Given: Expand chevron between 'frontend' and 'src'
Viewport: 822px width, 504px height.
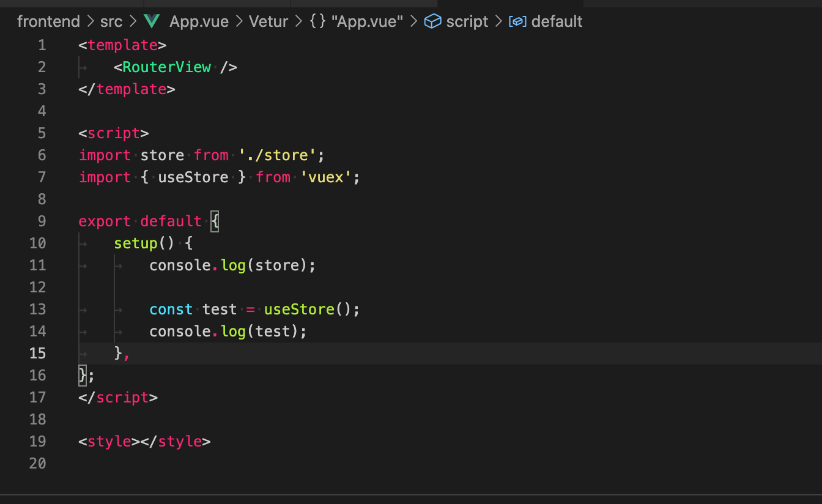Looking at the screenshot, I should (91, 21).
